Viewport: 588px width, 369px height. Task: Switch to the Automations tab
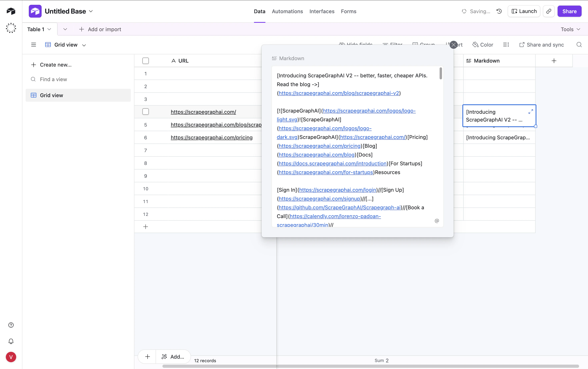tap(287, 11)
